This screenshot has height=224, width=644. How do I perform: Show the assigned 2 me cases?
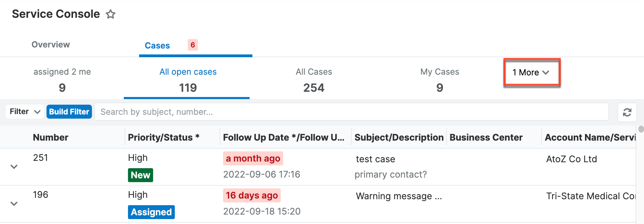(62, 80)
